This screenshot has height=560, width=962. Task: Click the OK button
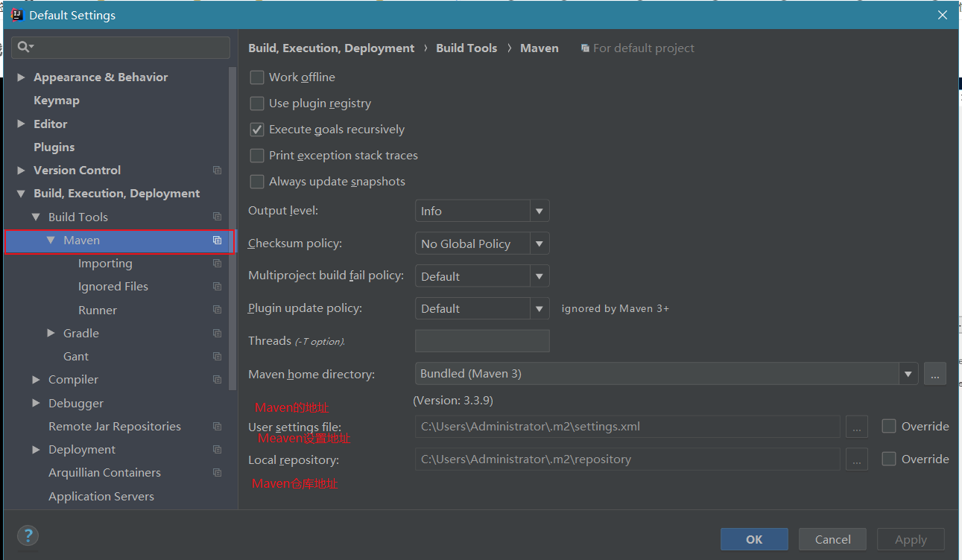pos(754,539)
